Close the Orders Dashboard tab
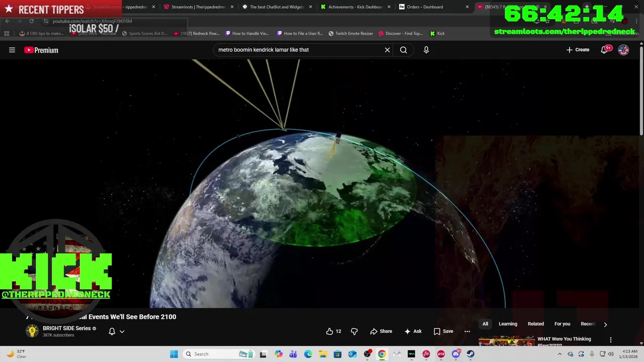This screenshot has height=362, width=644. click(467, 7)
